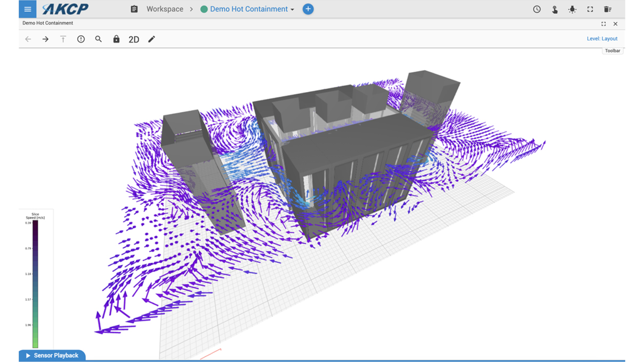This screenshot has width=644, height=362.
Task: Open the magnifier search tool
Action: point(99,39)
